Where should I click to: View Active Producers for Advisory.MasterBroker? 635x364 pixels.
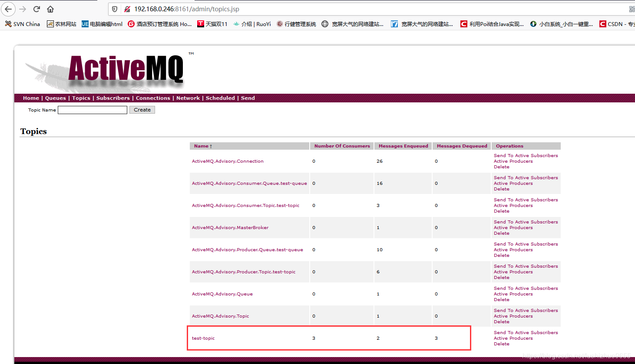point(513,228)
